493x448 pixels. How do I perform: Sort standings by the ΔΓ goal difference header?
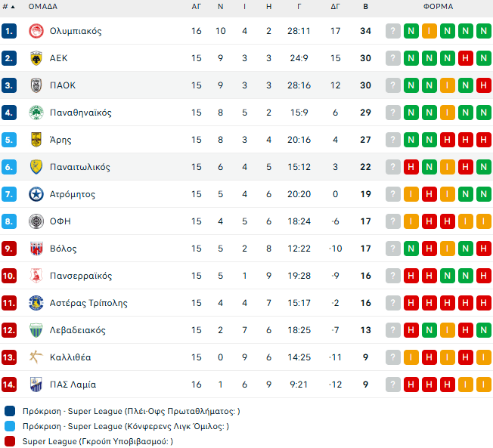(x=336, y=7)
